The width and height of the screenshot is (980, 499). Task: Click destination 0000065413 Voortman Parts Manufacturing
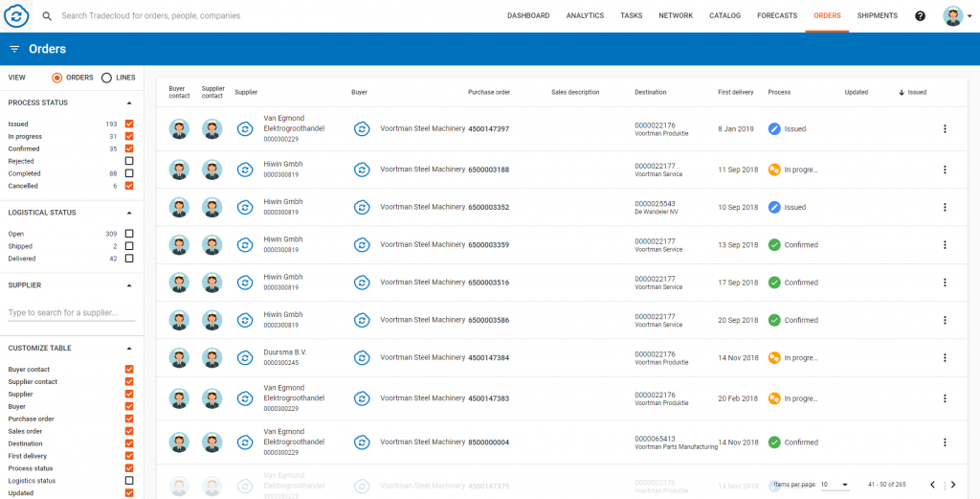676,442
